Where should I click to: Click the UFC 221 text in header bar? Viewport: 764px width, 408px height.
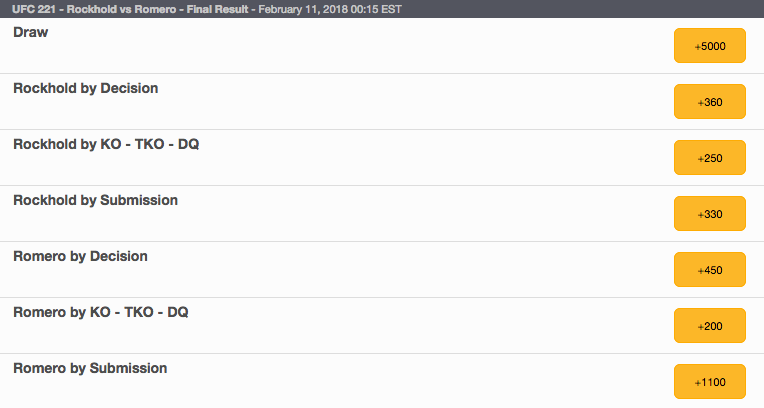click(34, 9)
